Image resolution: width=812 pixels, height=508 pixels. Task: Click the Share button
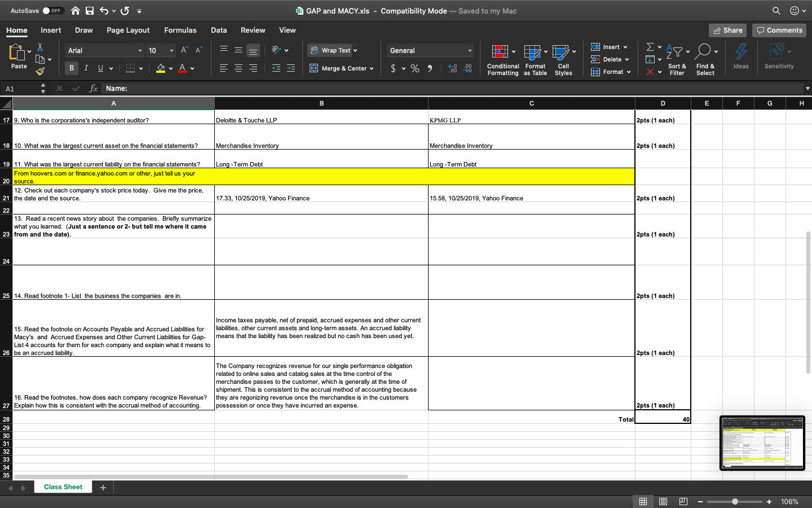point(727,30)
